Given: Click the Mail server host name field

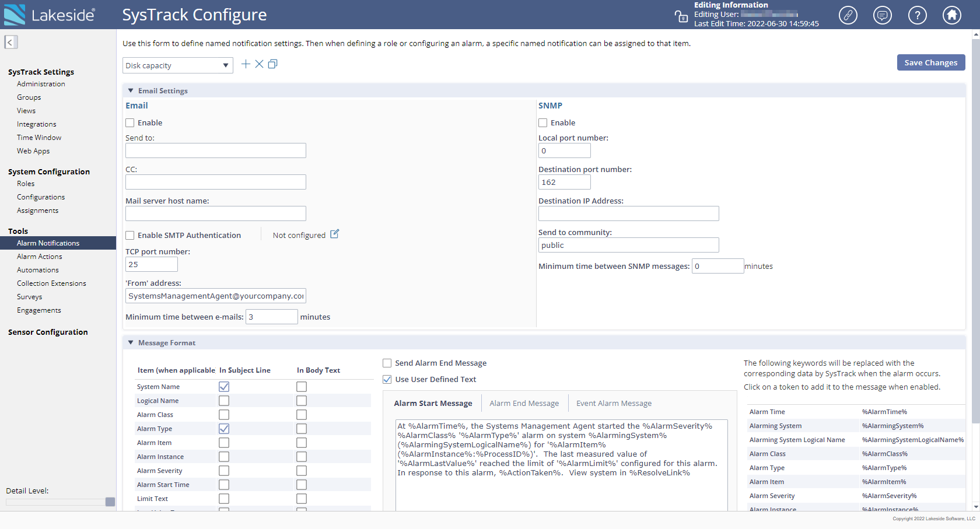Looking at the screenshot, I should coord(216,213).
